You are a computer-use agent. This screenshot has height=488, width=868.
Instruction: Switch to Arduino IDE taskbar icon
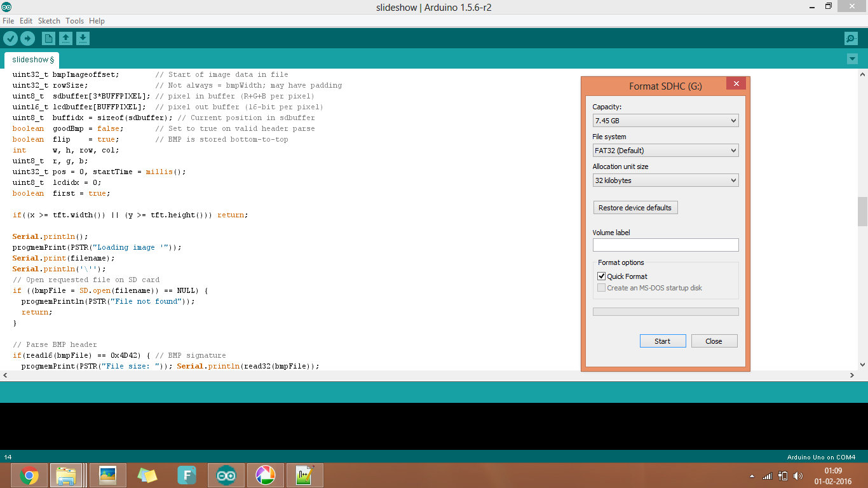click(226, 475)
